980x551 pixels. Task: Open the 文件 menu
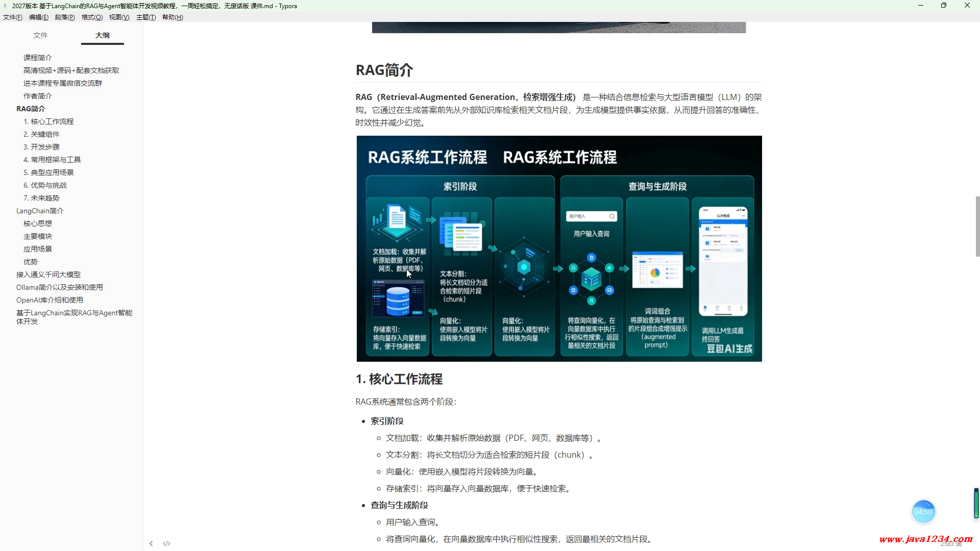(13, 17)
